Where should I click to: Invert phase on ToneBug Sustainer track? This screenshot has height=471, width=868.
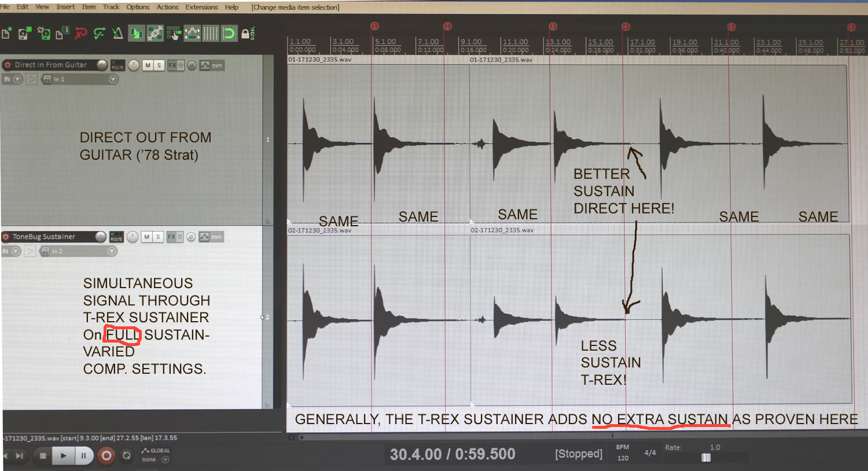click(190, 237)
